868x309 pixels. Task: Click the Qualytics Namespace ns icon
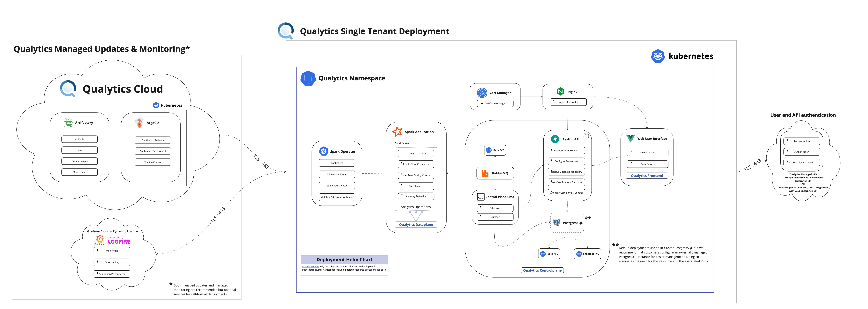(308, 78)
